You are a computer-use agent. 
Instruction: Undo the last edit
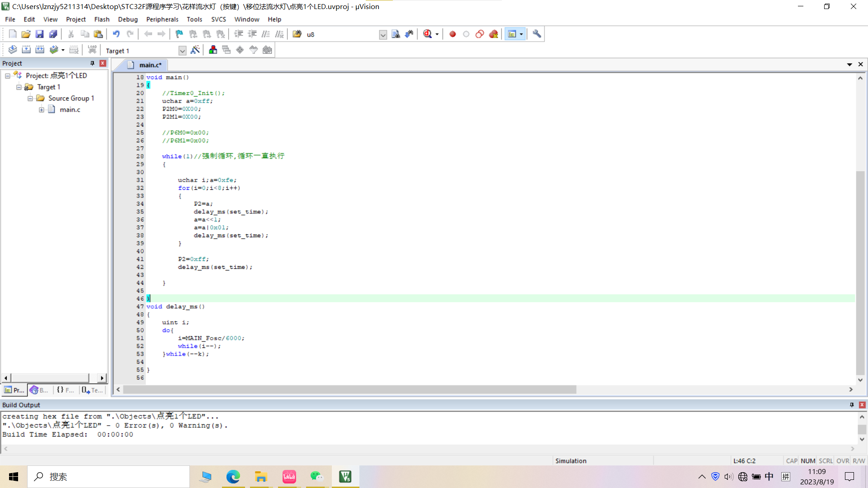(x=116, y=34)
